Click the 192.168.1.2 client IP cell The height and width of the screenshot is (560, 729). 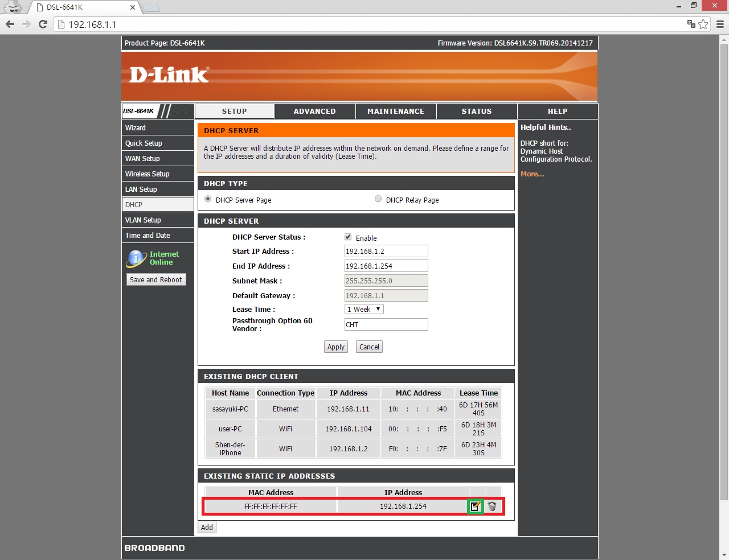(348, 448)
